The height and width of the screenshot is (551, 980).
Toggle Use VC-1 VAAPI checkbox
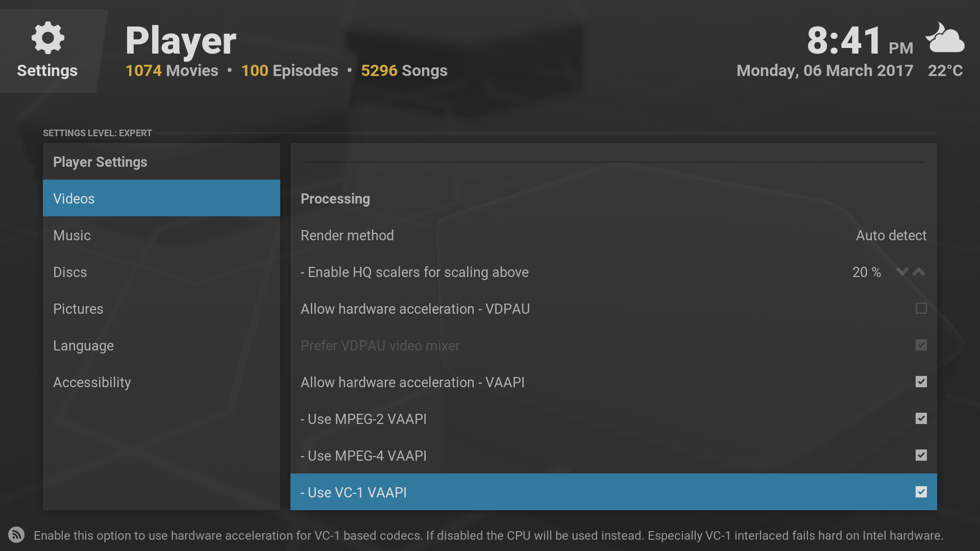tap(921, 492)
